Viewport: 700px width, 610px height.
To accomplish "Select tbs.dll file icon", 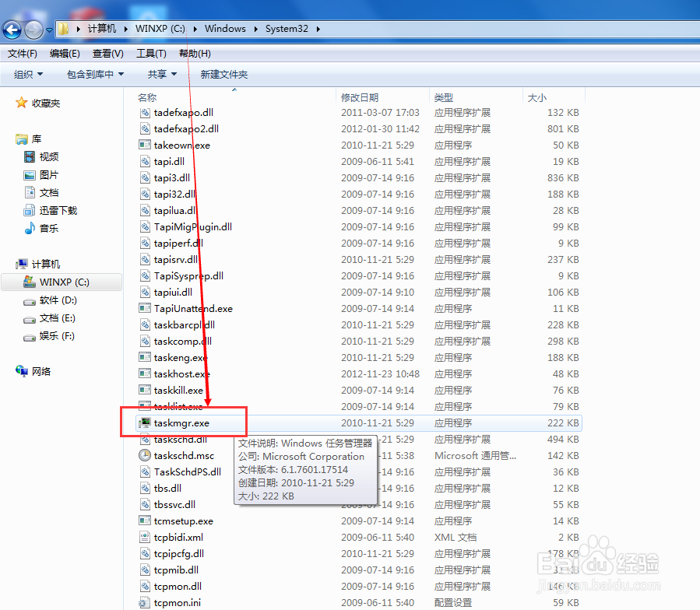I will pyautogui.click(x=145, y=488).
